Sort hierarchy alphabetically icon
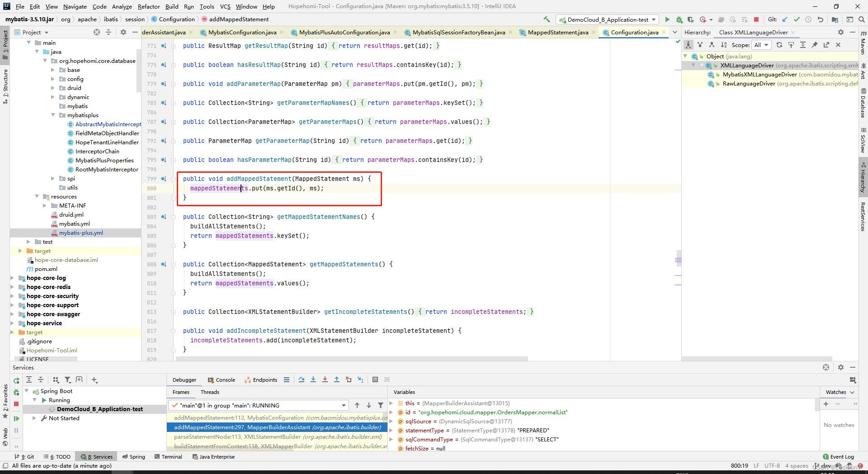 click(x=724, y=45)
